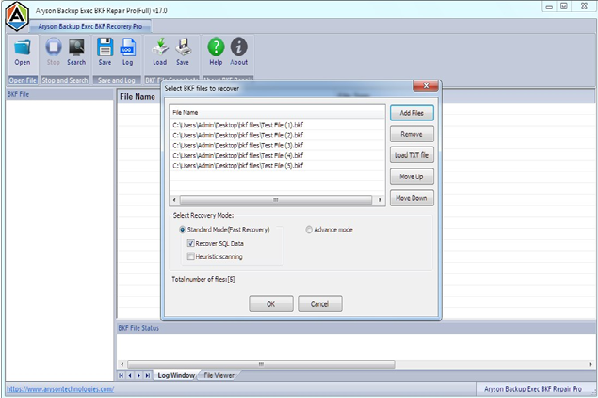
Task: Click the status pane scroll-left arrow
Action: coord(122,364)
